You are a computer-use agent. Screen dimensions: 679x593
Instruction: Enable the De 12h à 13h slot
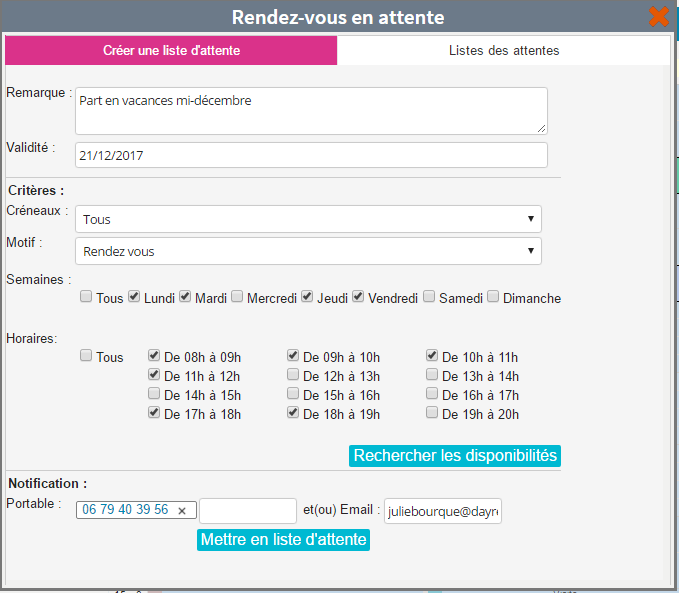pos(293,375)
